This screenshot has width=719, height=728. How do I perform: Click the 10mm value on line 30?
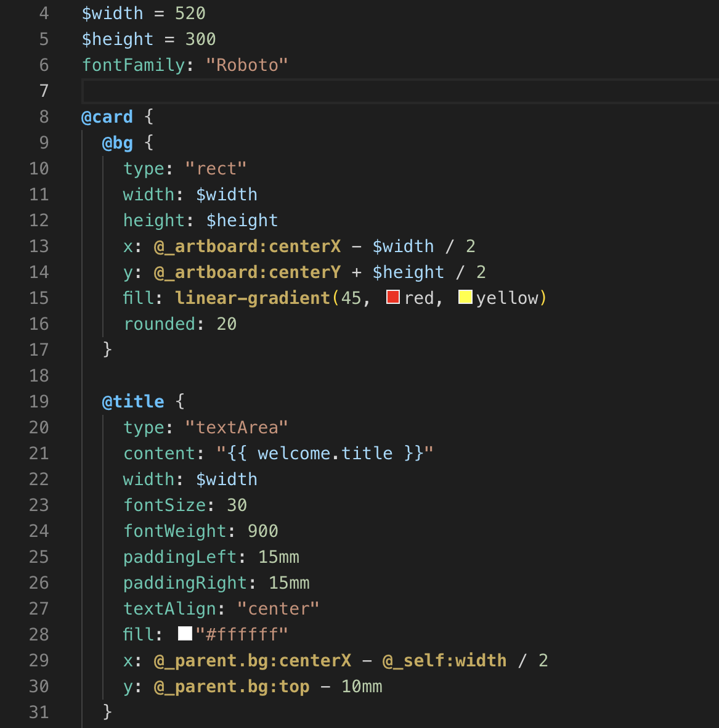coord(362,687)
